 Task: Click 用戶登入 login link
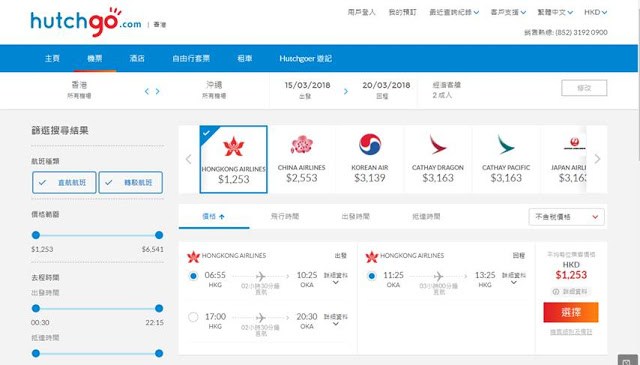point(361,12)
